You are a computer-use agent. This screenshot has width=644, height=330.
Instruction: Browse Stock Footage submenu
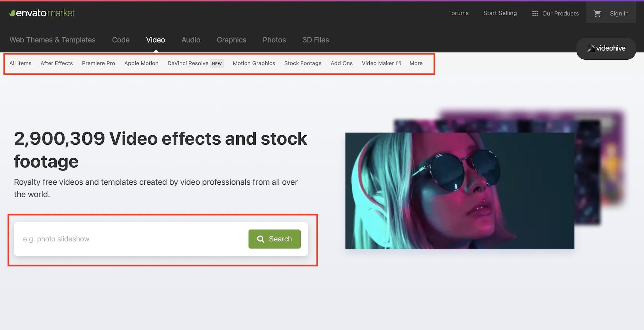click(303, 63)
